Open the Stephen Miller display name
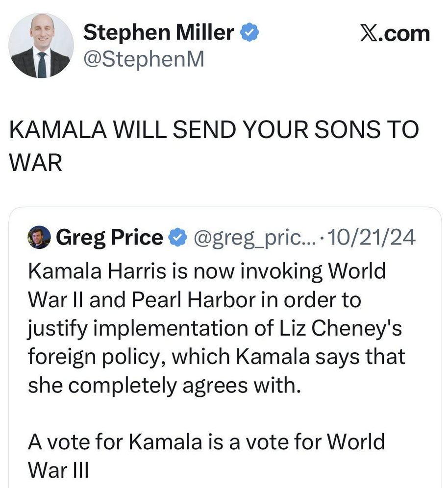This screenshot has height=488, width=448. pyautogui.click(x=158, y=33)
